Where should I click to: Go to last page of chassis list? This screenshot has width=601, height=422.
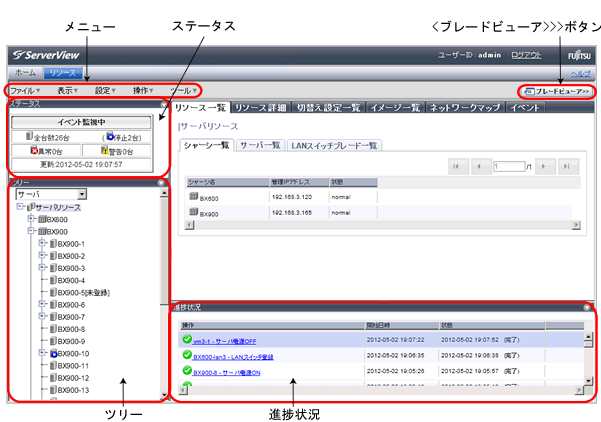568,166
